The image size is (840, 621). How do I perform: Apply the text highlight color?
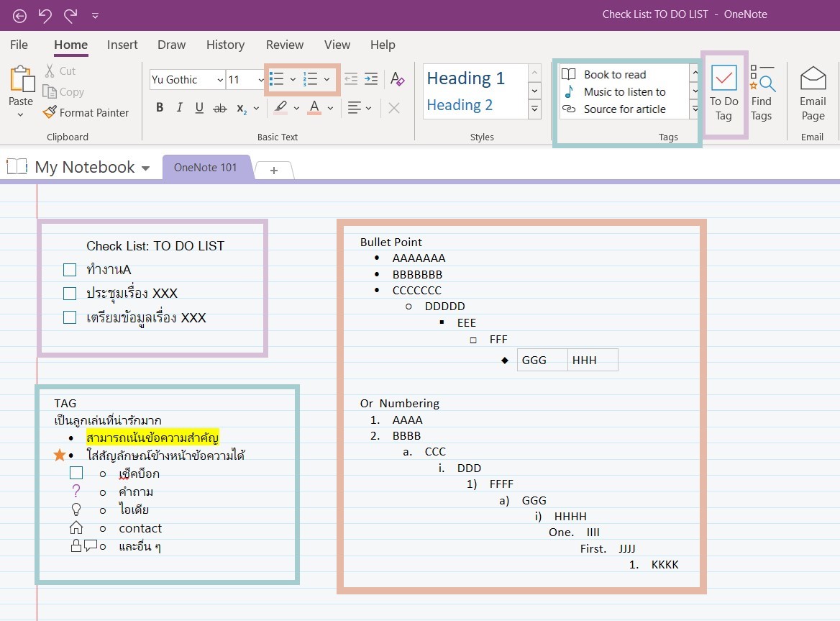coord(280,108)
